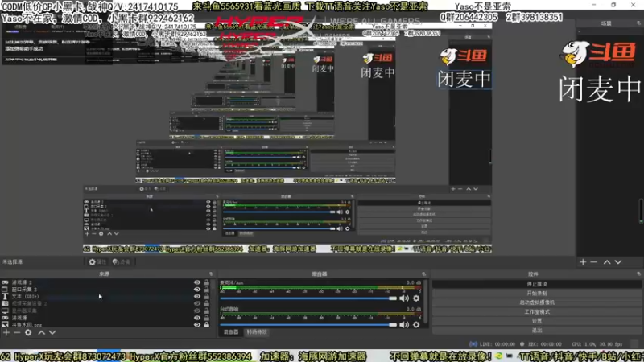Screen dimensions: 644x362
Task: Show the 显示器采集 source
Action: [x=197, y=311]
